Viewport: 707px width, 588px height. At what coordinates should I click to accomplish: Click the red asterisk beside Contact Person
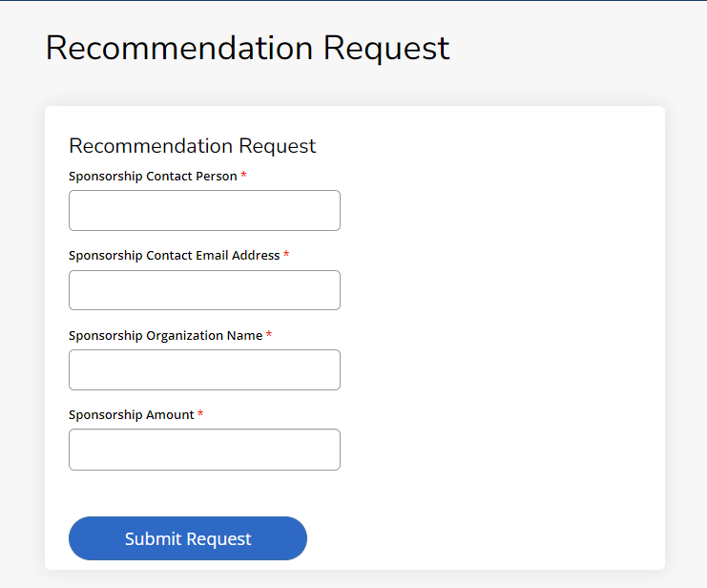(x=243, y=177)
